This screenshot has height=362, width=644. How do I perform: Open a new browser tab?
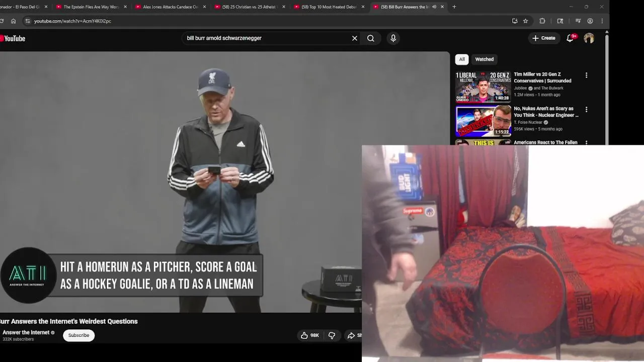point(454,7)
